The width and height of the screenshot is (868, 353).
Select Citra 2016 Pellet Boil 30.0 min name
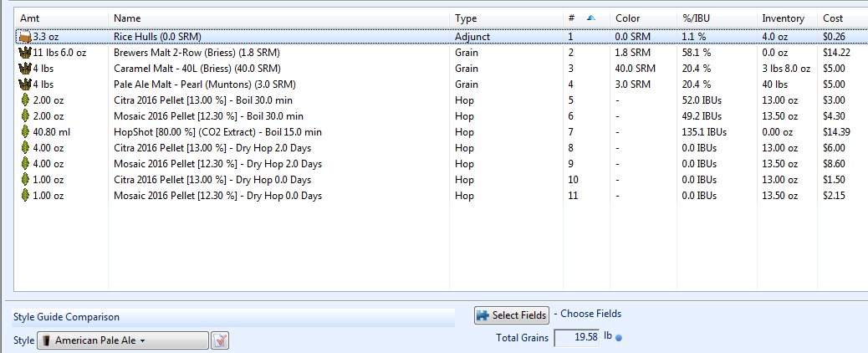[x=203, y=100]
